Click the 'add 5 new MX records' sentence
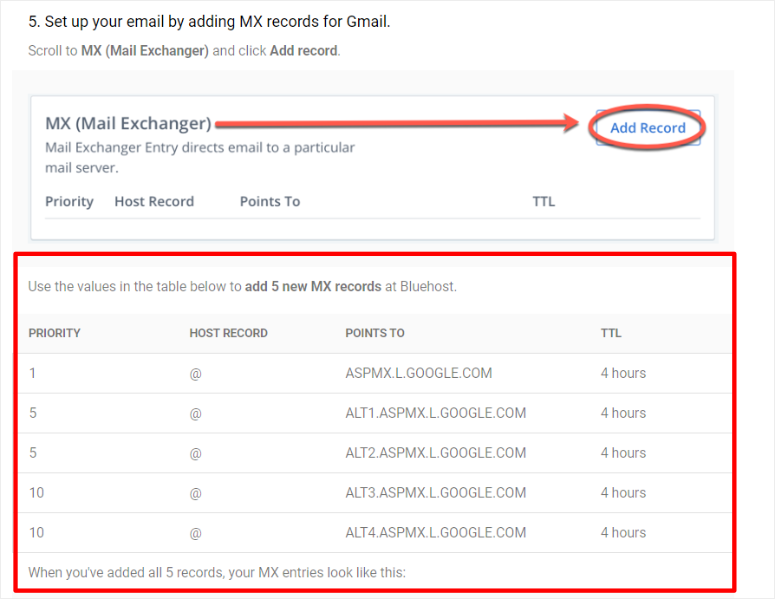The image size is (775, 599). (242, 287)
